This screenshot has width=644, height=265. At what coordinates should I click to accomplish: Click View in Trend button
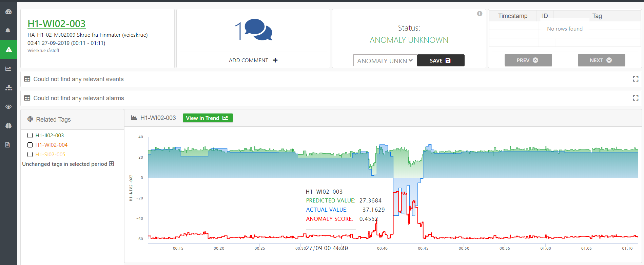[208, 118]
